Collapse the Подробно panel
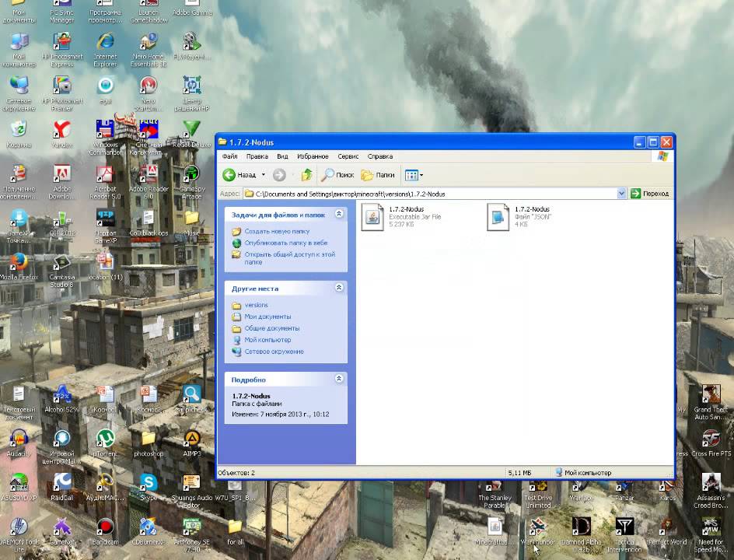This screenshot has height=560, width=734. tap(339, 379)
